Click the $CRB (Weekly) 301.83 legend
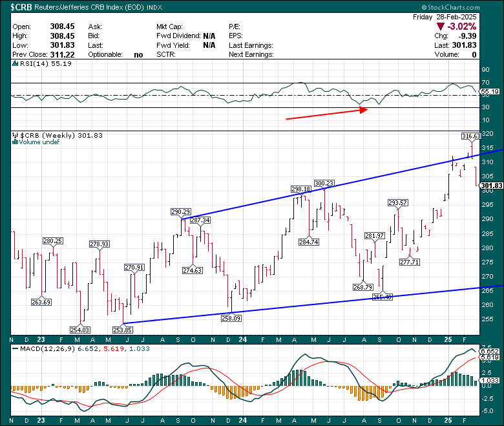504x426 pixels. pos(61,135)
